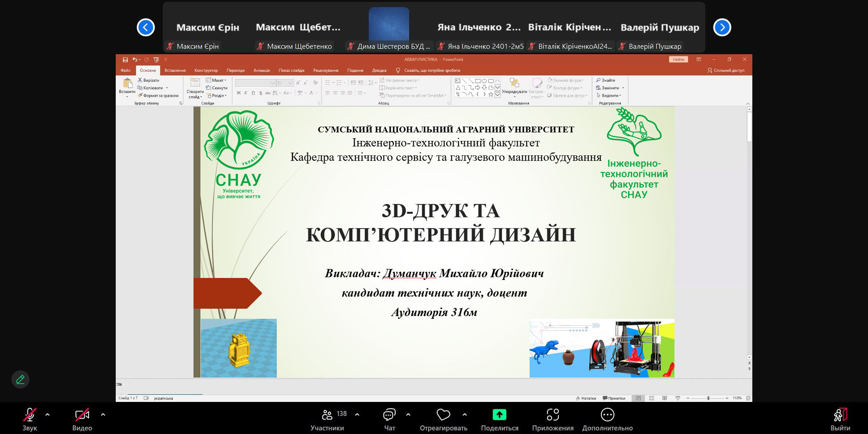Toggle Notes (Нотатки) pane
This screenshot has width=868, height=434.
(x=586, y=398)
